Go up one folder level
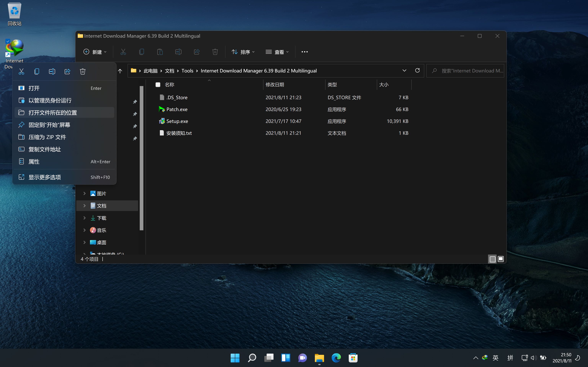The width and height of the screenshot is (588, 367). (x=120, y=71)
